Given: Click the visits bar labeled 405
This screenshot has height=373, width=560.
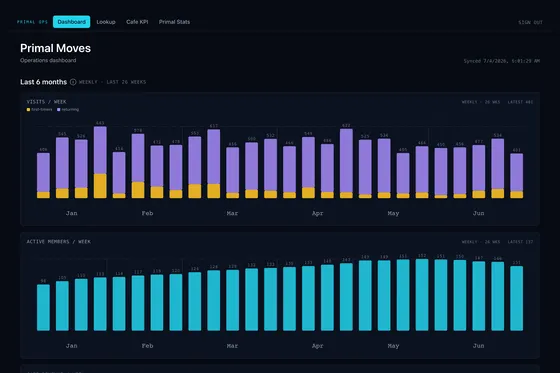Looking at the screenshot, I should click(x=403, y=175).
